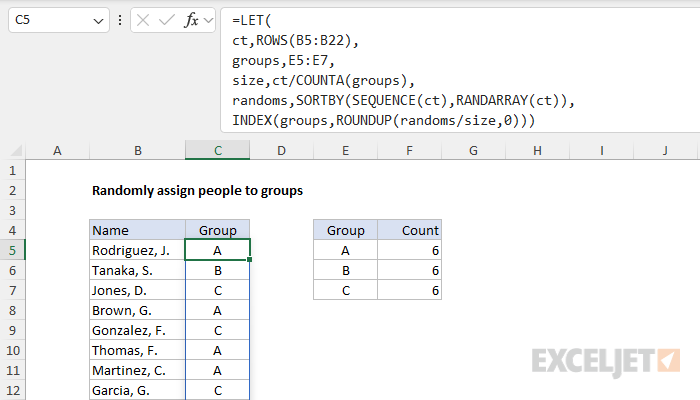The image size is (700, 400).
Task: Select column A header
Action: pos(57,150)
